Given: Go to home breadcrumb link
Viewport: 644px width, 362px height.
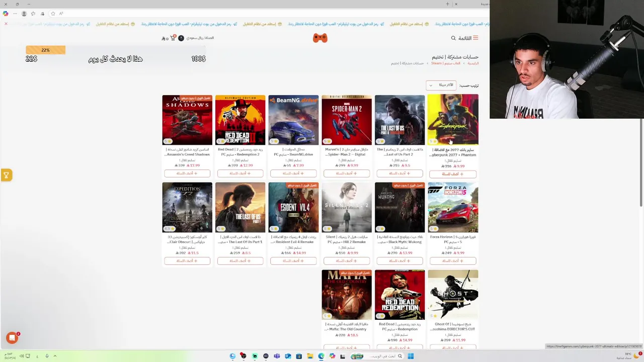Looking at the screenshot, I should (473, 63).
